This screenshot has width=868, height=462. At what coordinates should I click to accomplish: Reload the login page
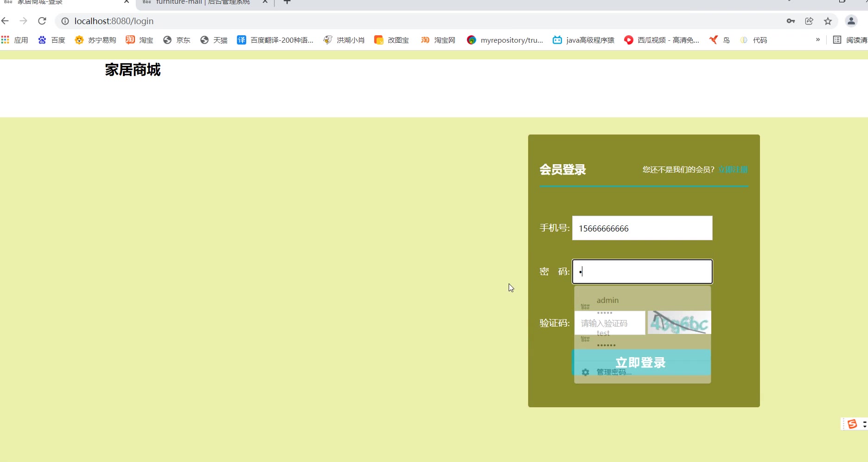click(x=42, y=21)
